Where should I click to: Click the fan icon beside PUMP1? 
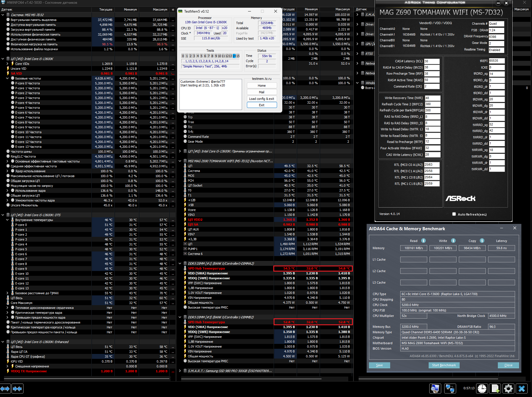pos(185,249)
